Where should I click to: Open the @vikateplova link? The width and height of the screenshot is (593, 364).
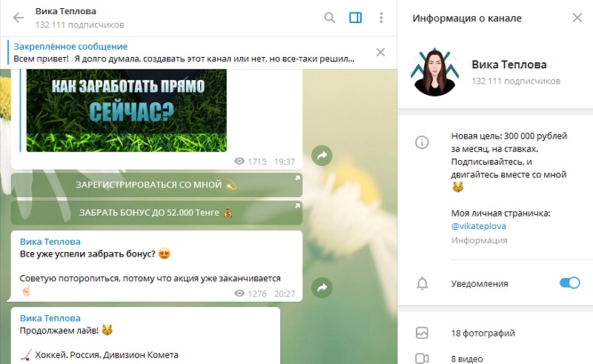tap(478, 226)
